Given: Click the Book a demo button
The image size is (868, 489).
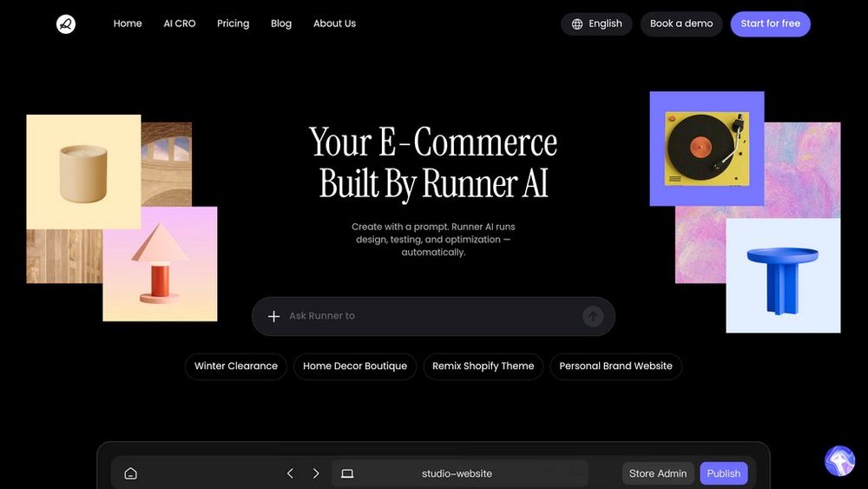Looking at the screenshot, I should pos(681,23).
